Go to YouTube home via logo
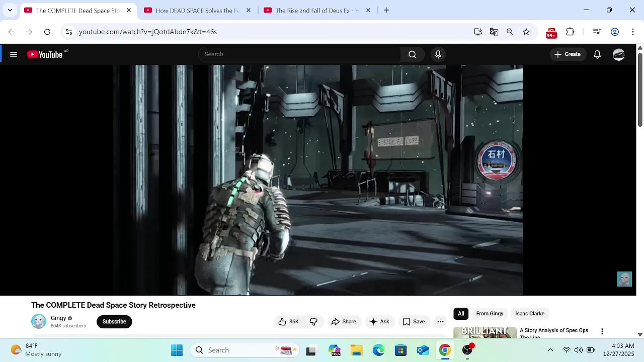 pyautogui.click(x=45, y=54)
